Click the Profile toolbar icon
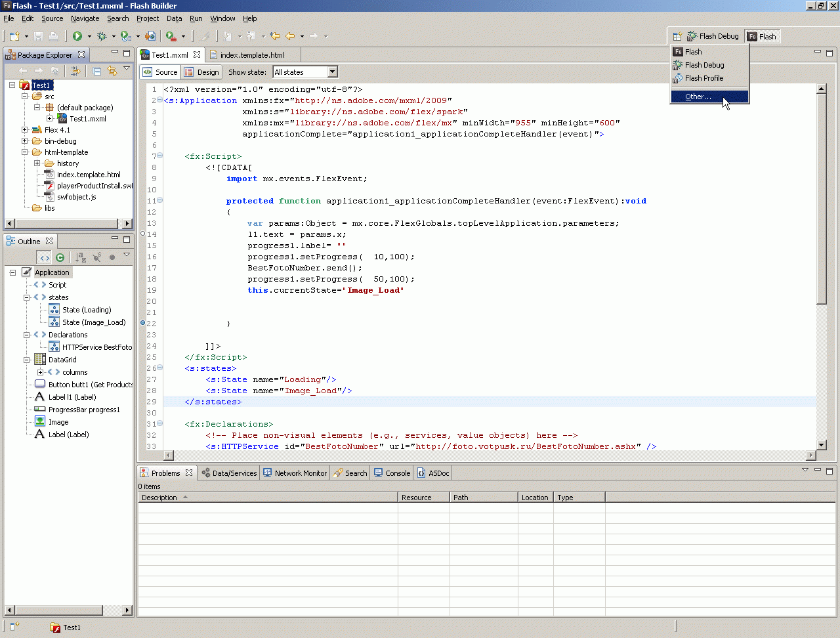 click(x=126, y=36)
